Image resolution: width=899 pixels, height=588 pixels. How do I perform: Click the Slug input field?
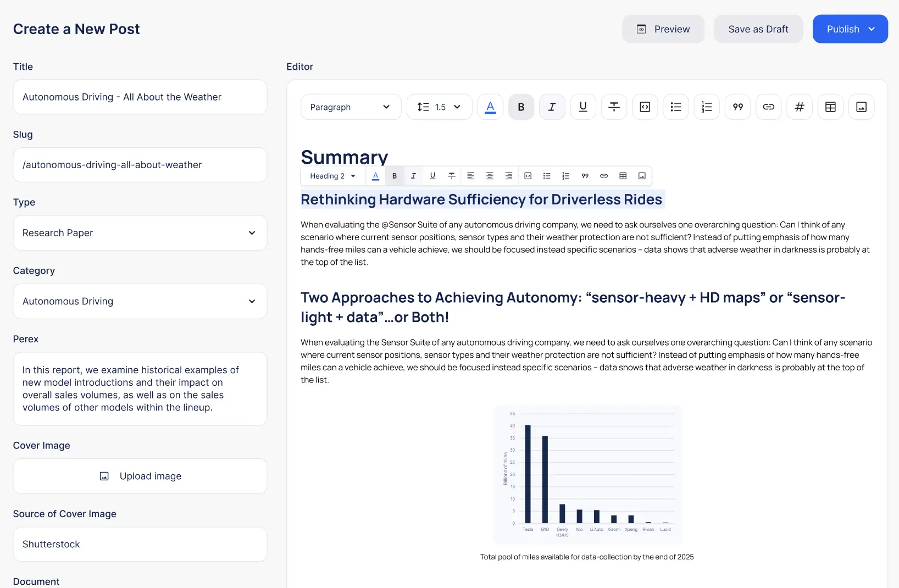point(140,165)
